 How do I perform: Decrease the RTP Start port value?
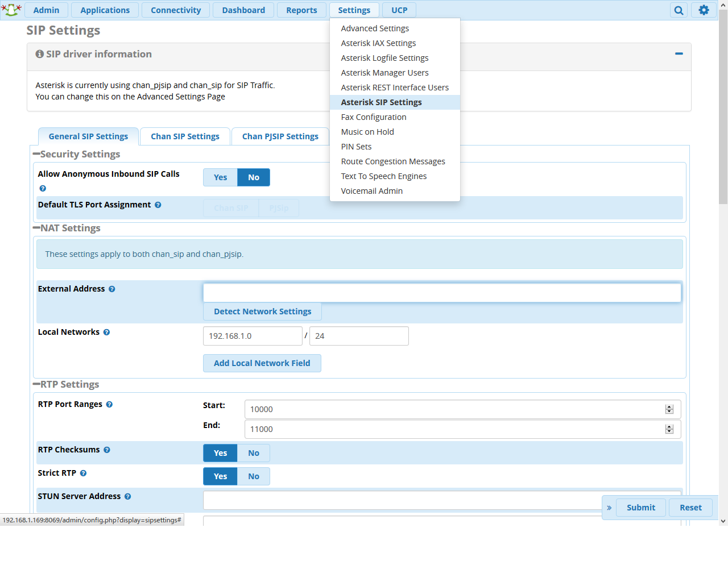point(669,412)
